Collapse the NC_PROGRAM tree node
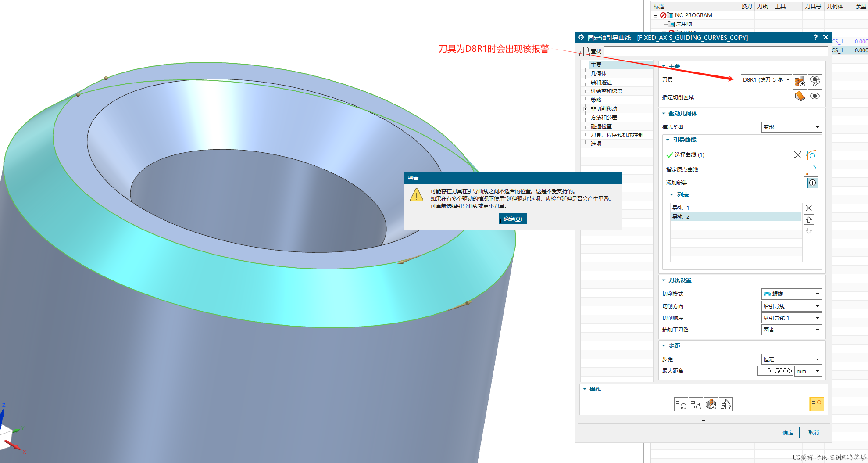Image resolution: width=868 pixels, height=463 pixels. tap(656, 15)
